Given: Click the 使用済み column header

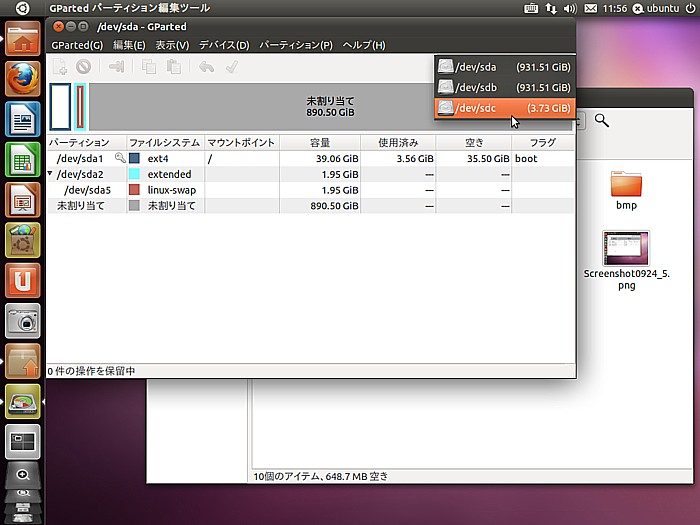Looking at the screenshot, I should tap(398, 143).
